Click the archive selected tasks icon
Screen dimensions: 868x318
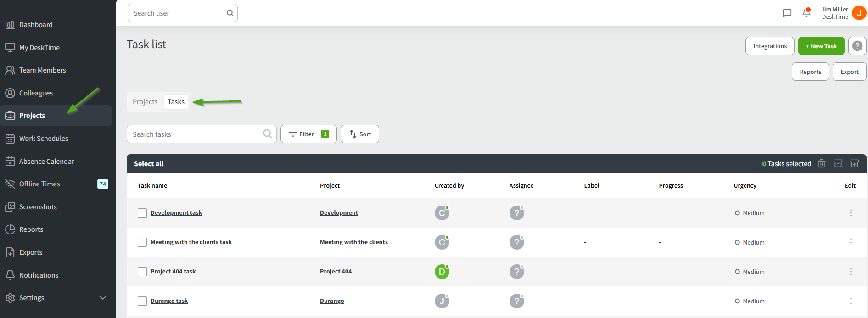pos(838,163)
